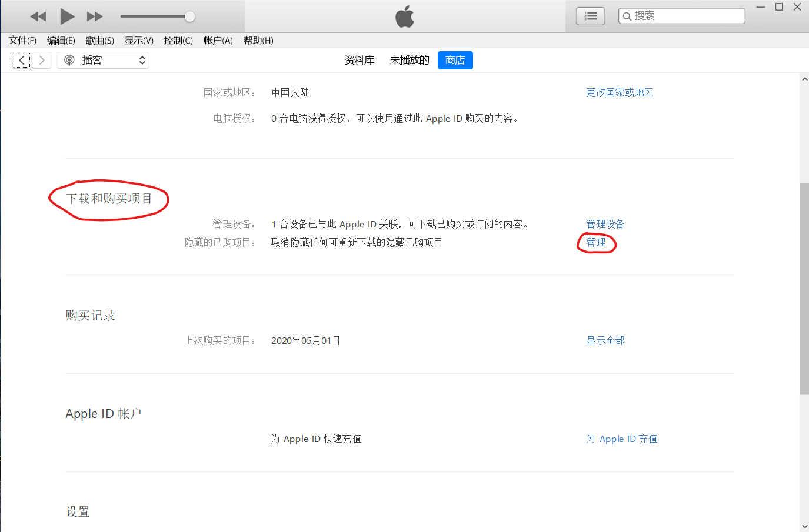The width and height of the screenshot is (809, 532).
Task: Select the 商店 tab
Action: point(455,60)
